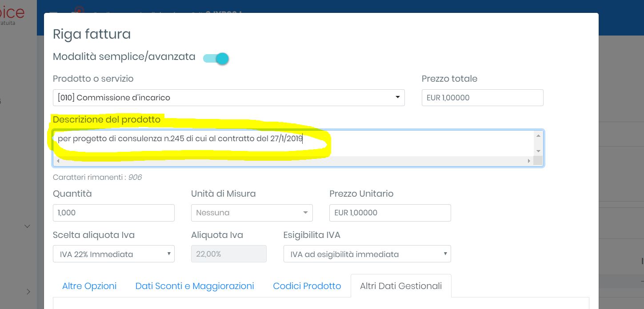Select the Codici Prodotto tab
644x309 pixels.
pos(307,286)
